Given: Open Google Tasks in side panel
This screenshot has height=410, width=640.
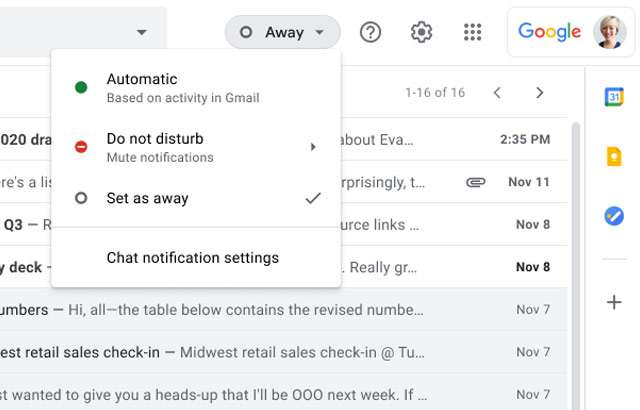Looking at the screenshot, I should (614, 215).
